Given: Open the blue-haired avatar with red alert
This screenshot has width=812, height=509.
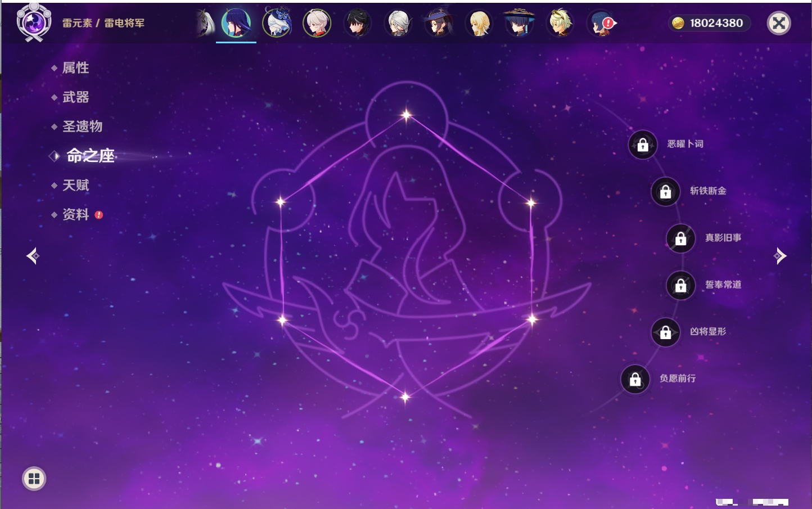Looking at the screenshot, I should (601, 23).
